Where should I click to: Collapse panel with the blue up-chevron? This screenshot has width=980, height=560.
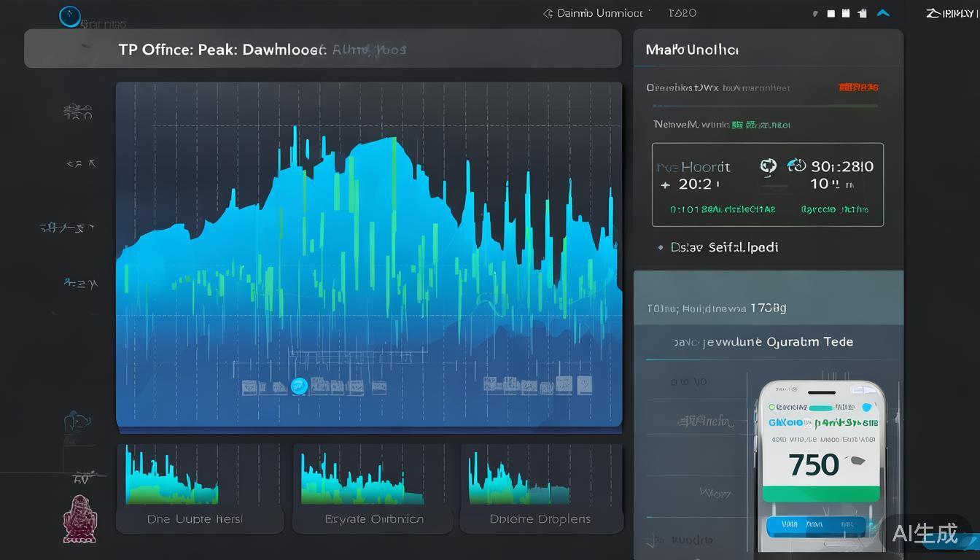click(x=883, y=13)
